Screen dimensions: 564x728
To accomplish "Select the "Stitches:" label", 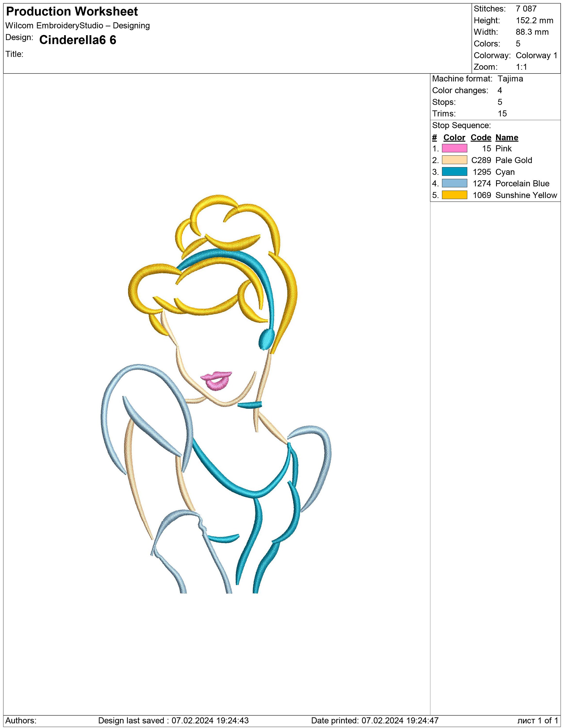I will [x=490, y=9].
